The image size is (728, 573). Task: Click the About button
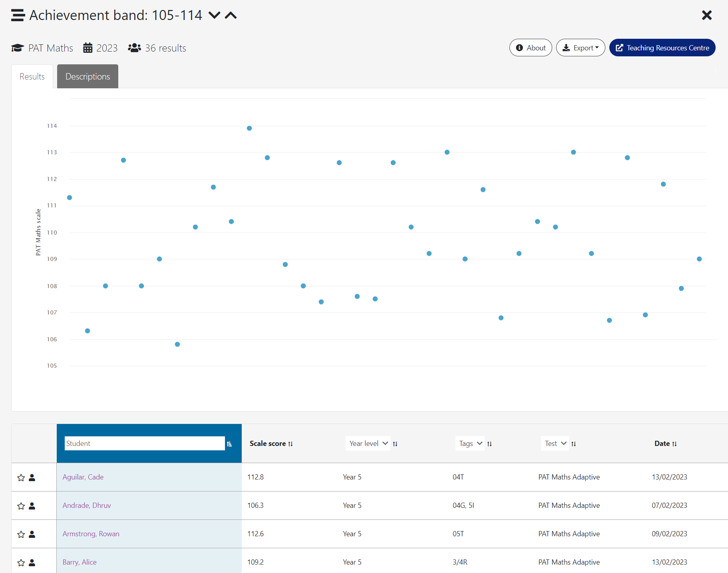pyautogui.click(x=531, y=48)
